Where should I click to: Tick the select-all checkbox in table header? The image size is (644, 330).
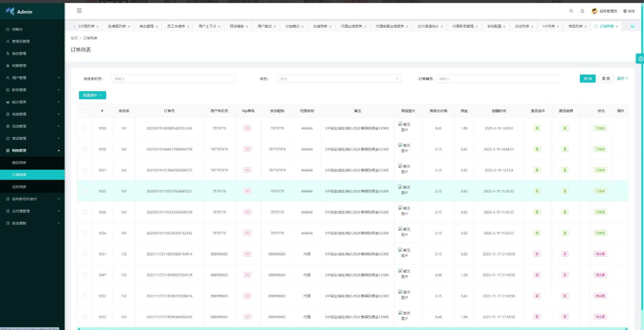coord(85,111)
